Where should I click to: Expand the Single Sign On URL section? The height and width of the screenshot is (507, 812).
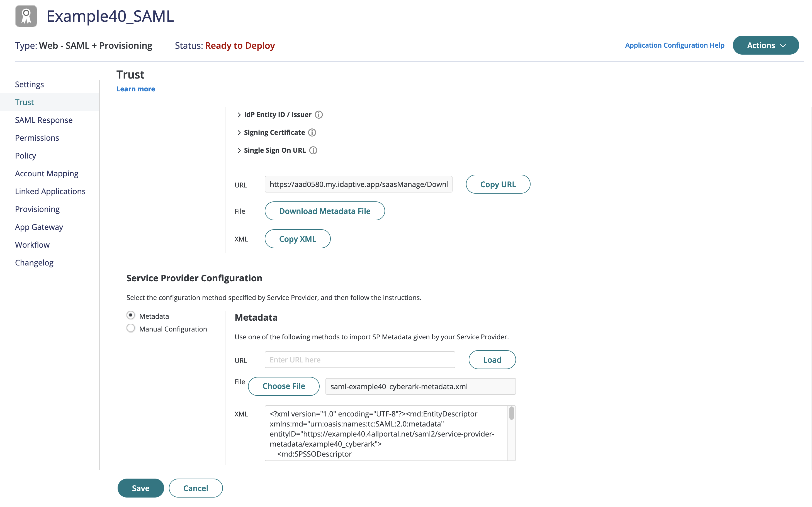click(239, 150)
